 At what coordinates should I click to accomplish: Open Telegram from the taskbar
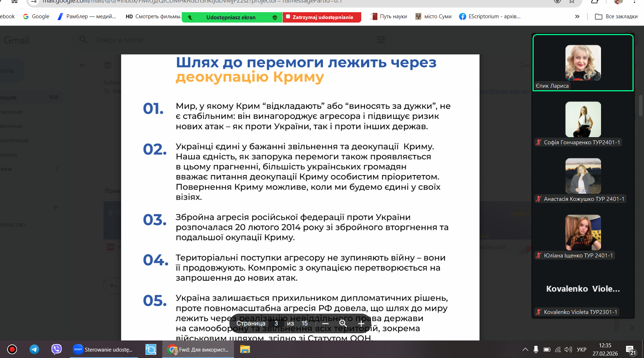[x=34, y=349]
